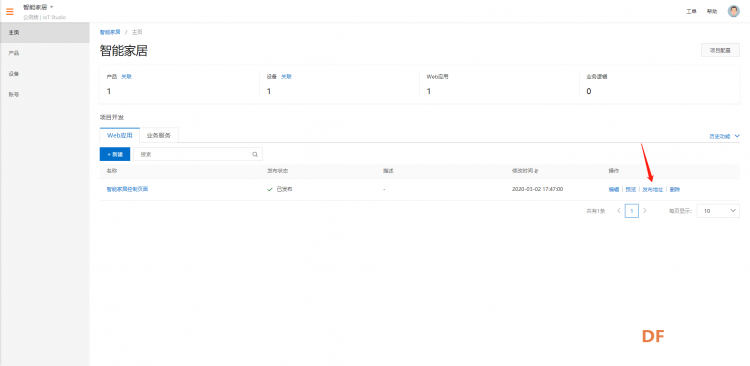750x366 pixels.
Task: Go to previous page arrow
Action: pos(618,211)
